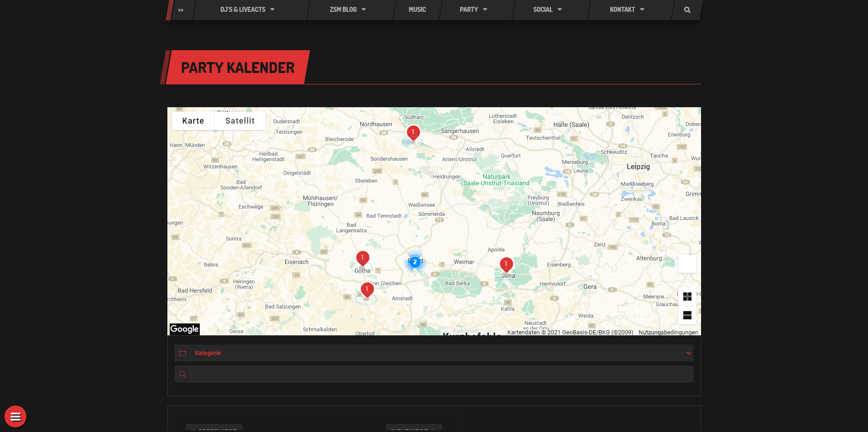868x432 pixels.
Task: Click the double-chevron icon in navbar
Action: [x=181, y=10]
